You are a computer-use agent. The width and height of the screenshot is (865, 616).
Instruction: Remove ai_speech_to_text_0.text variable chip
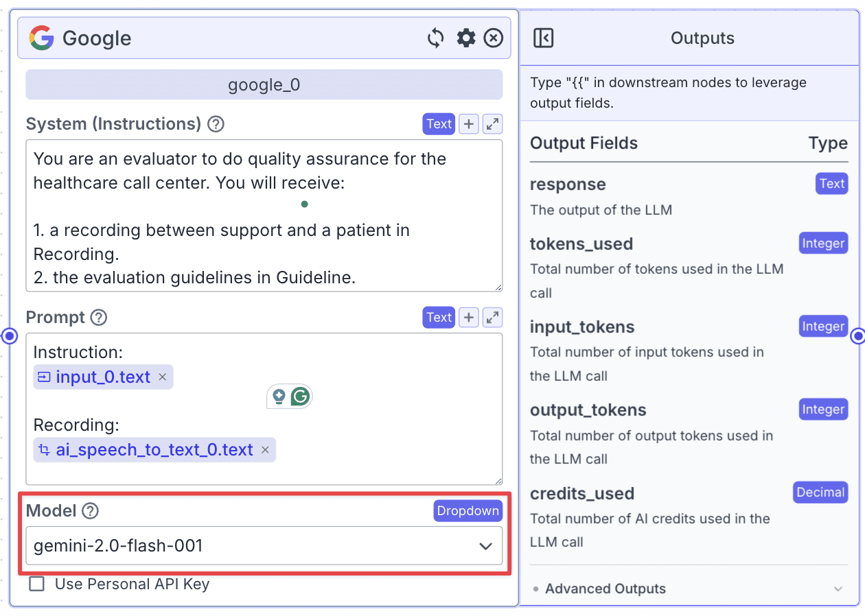point(266,450)
